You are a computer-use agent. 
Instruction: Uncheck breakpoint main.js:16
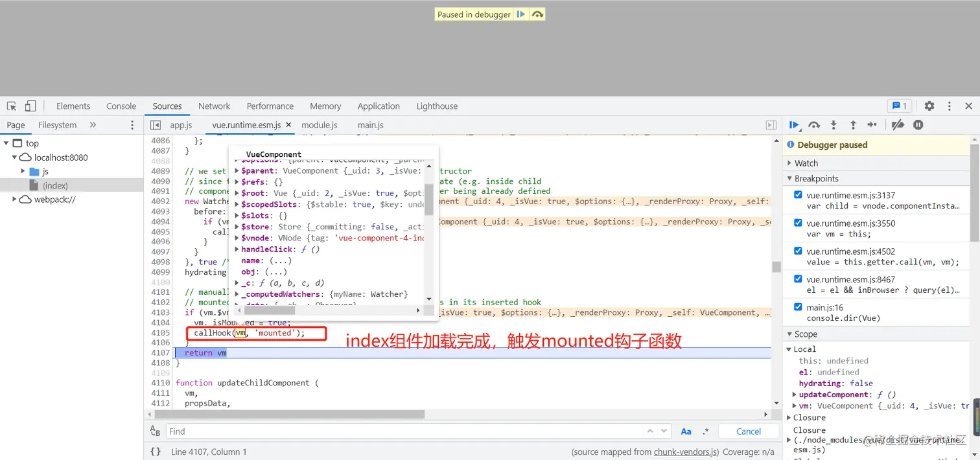point(798,307)
